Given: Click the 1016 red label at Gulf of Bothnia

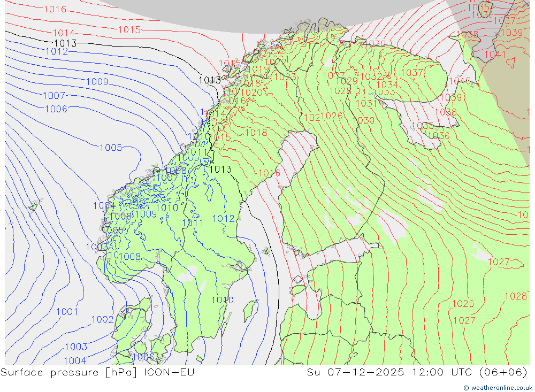Looking at the screenshot, I should pos(269,173).
